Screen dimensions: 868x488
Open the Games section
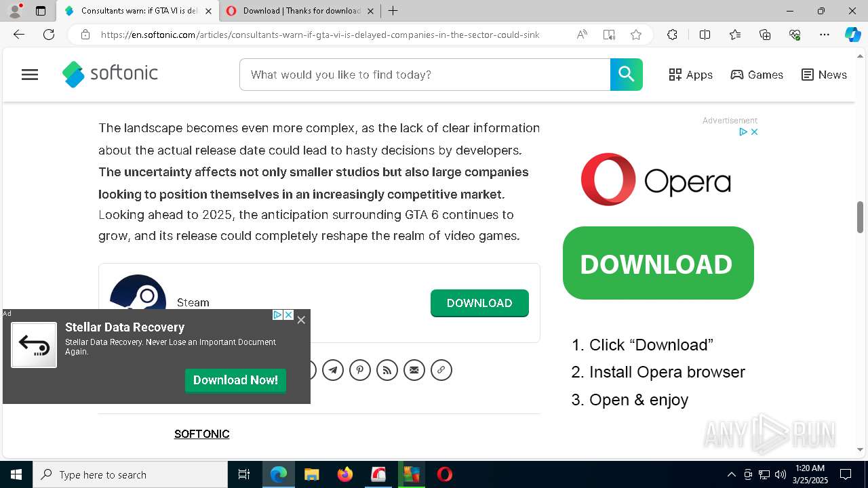(x=757, y=75)
